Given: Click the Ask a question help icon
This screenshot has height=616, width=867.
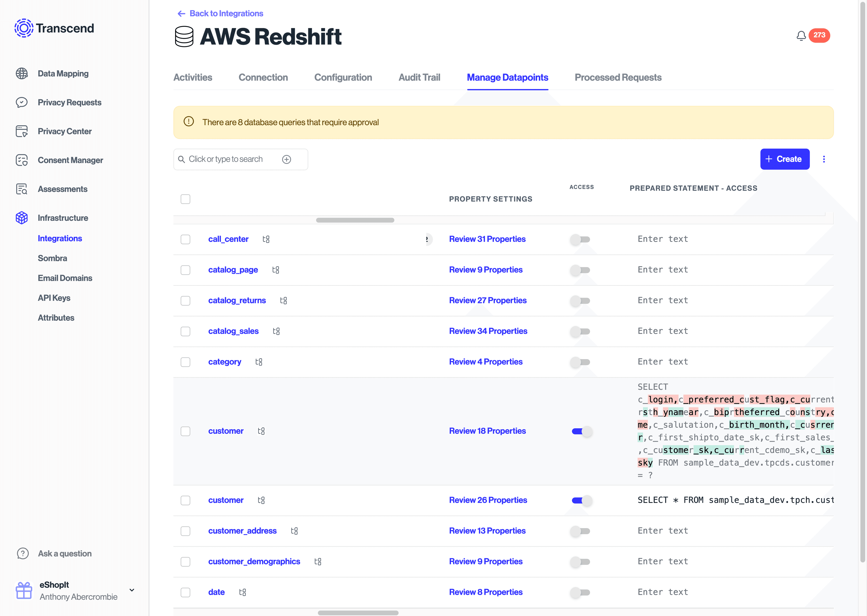Looking at the screenshot, I should [23, 554].
